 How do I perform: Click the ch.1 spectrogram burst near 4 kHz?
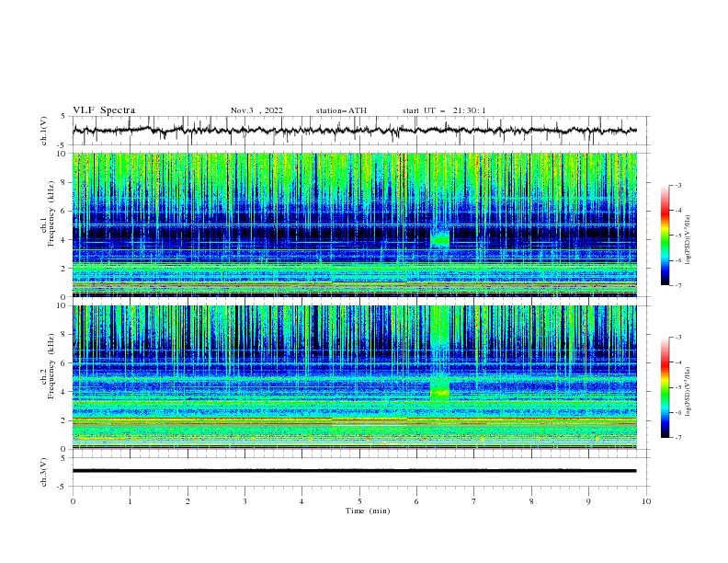point(440,239)
